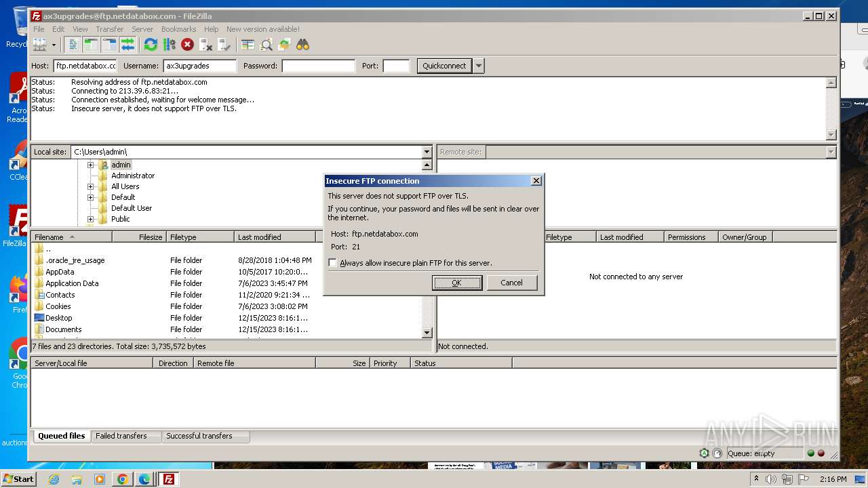This screenshot has width=868, height=488.
Task: Toggle local directory tree display
Action: [x=91, y=45]
